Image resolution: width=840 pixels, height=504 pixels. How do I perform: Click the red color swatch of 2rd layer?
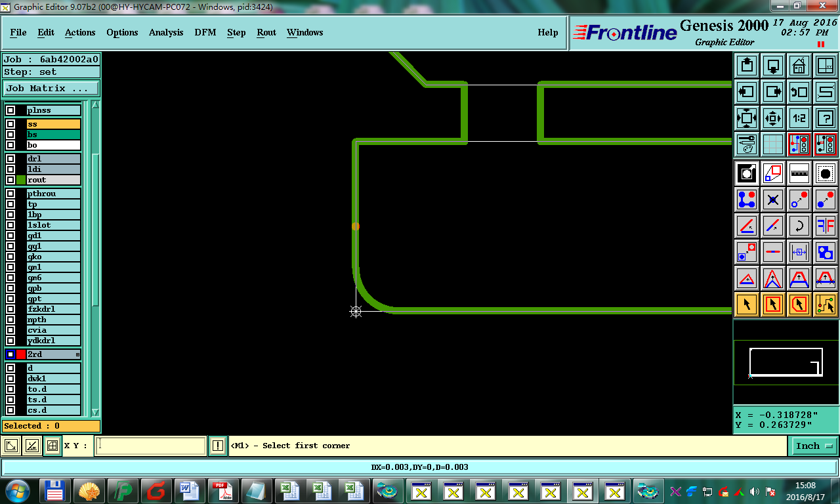(21, 354)
